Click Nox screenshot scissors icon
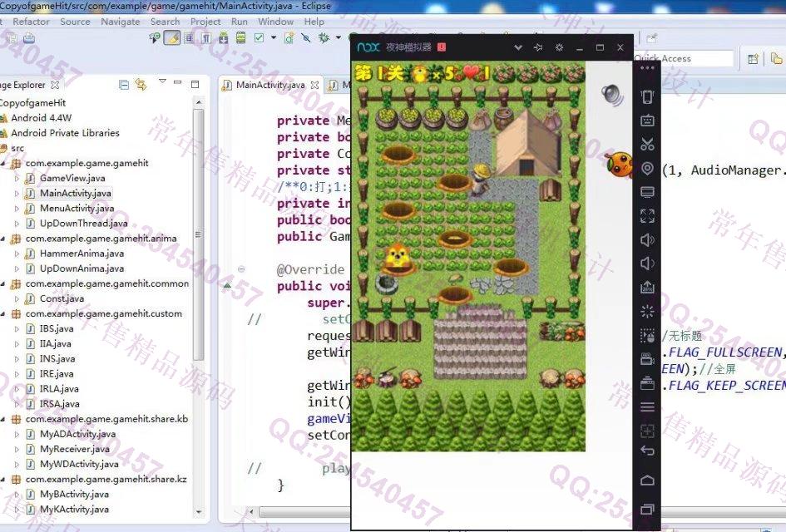Image resolution: width=786 pixels, height=532 pixels. pyautogui.click(x=647, y=145)
